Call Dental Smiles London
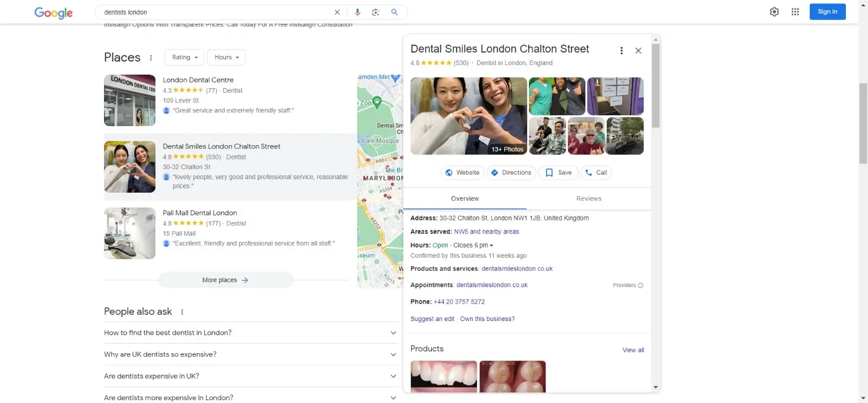Viewport: 868px width, 403px height. (x=596, y=173)
